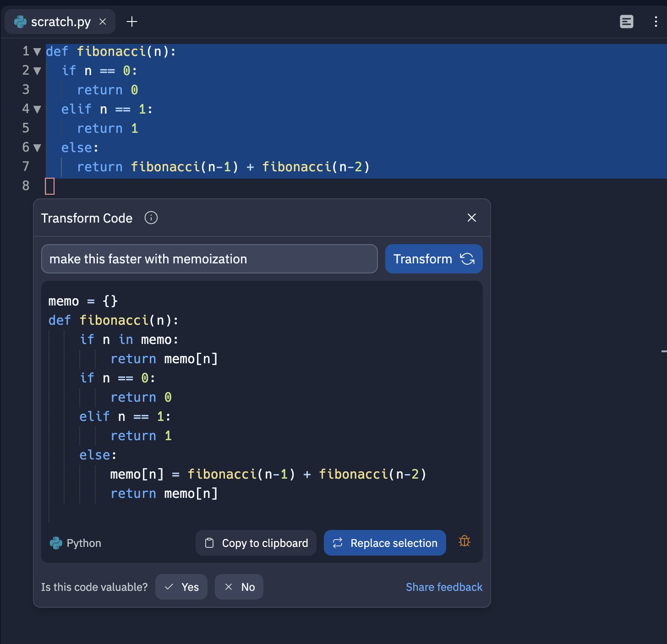
Task: Close the Transform Code dialog
Action: (471, 218)
